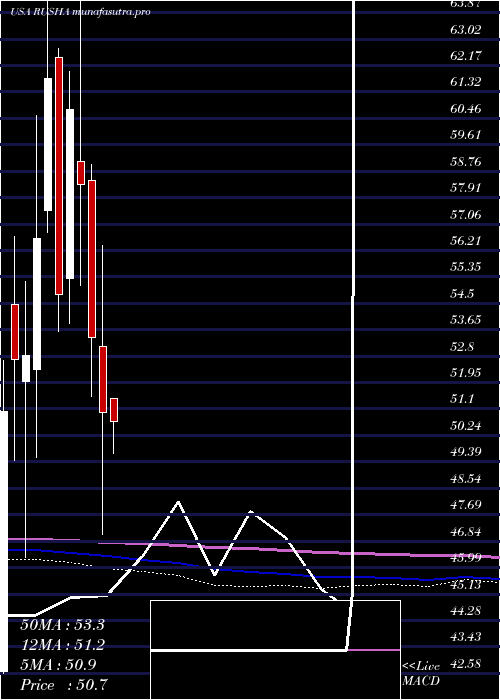Click the 57.06 price axis label
Viewport: 500px width, 700px height.
466,215
